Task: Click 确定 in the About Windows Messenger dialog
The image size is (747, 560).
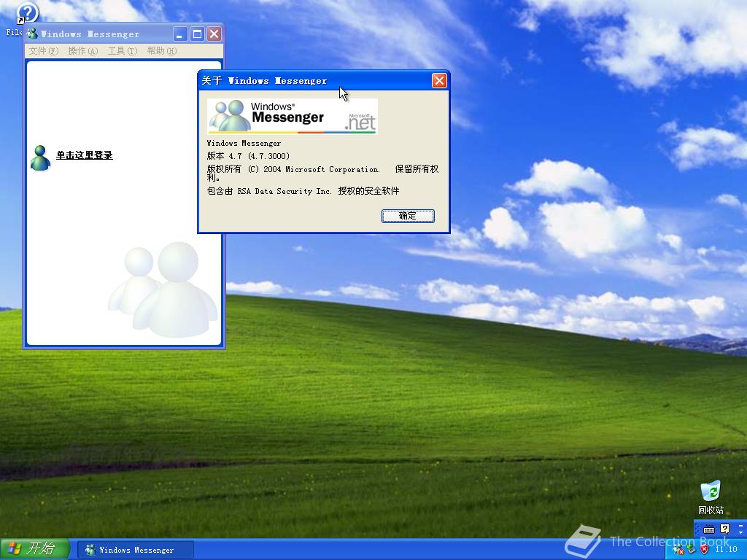Action: point(408,216)
